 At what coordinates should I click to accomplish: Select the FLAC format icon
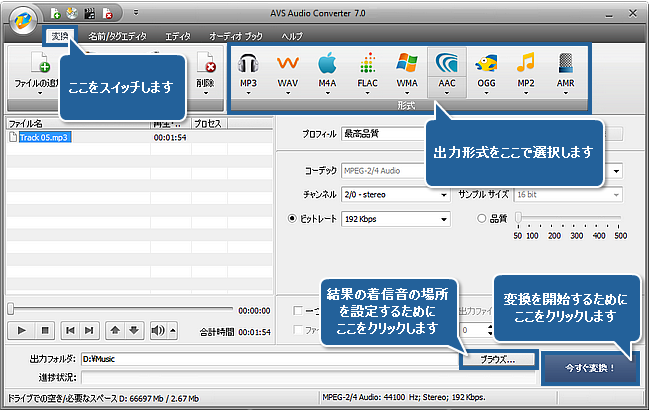368,63
